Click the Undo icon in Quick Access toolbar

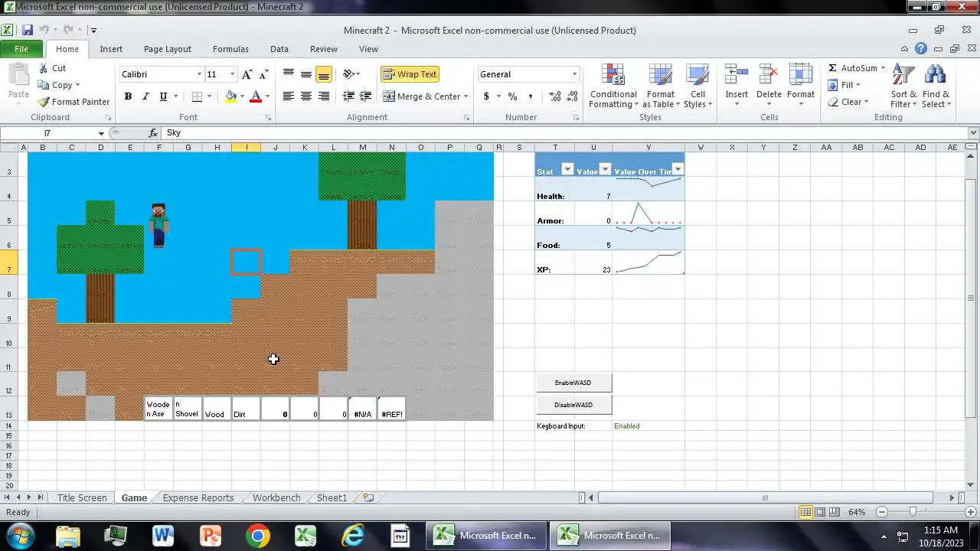[44, 31]
